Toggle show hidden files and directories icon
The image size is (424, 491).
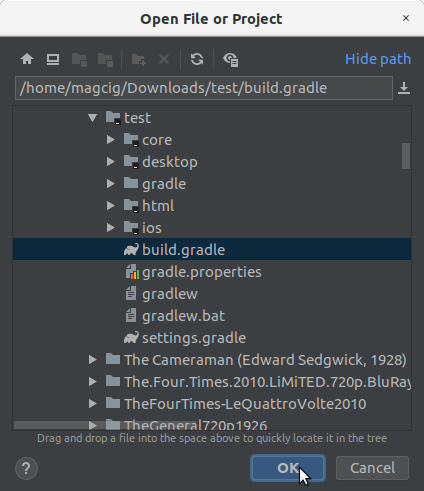(x=231, y=60)
